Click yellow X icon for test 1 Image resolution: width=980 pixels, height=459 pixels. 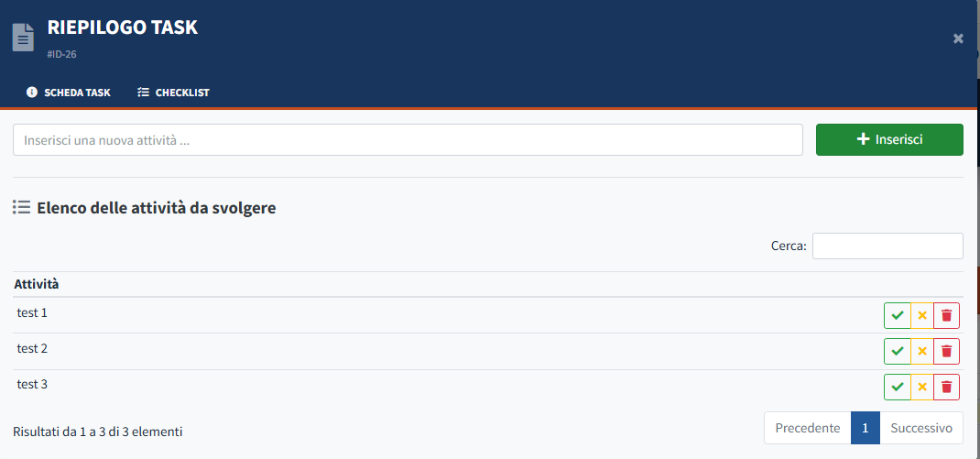click(922, 315)
